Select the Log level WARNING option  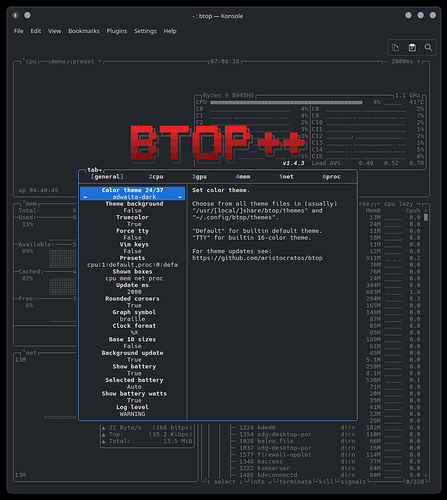[x=132, y=410]
